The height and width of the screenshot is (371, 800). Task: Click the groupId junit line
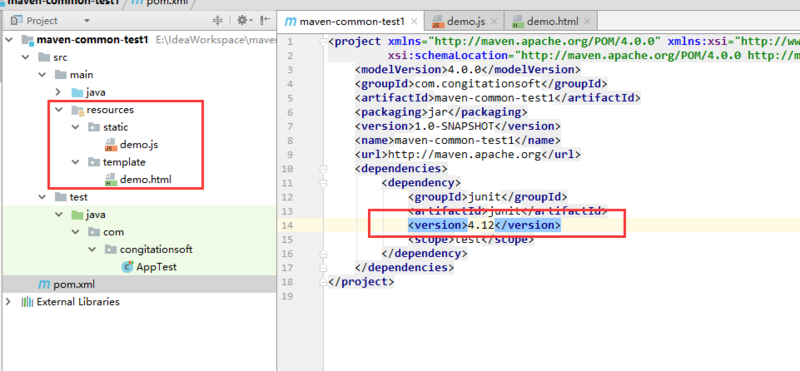click(487, 196)
